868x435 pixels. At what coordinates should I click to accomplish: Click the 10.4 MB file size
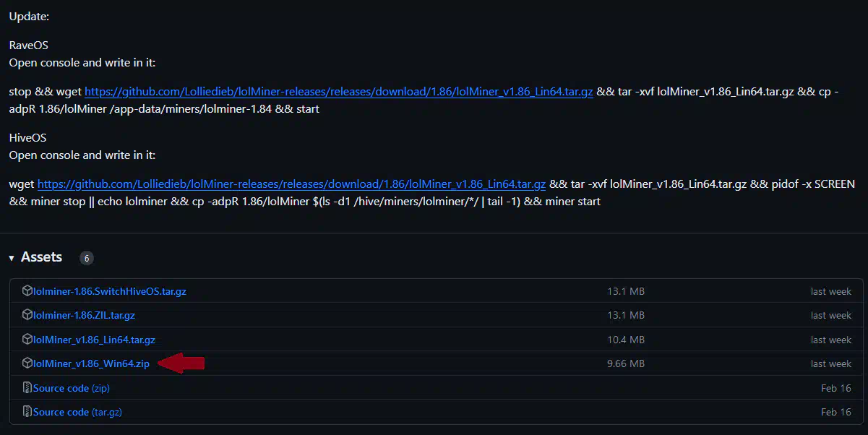click(x=626, y=340)
